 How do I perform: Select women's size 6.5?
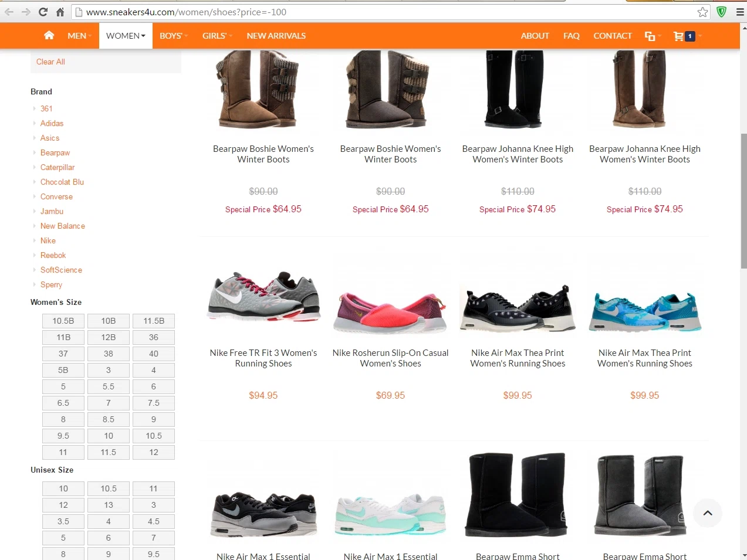[63, 403]
